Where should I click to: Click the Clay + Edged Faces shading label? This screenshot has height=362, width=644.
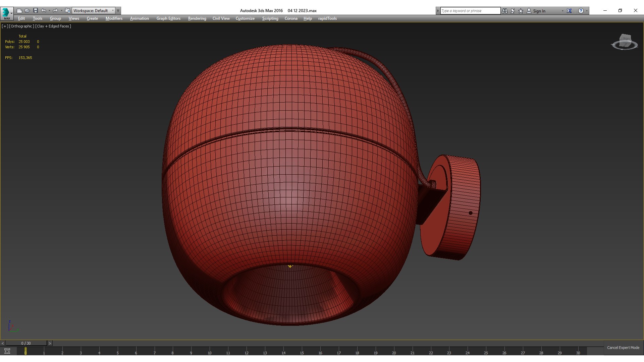53,26
